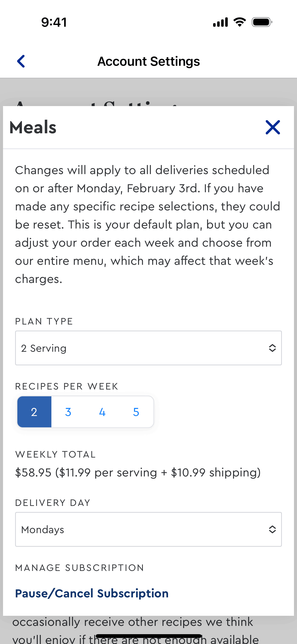This screenshot has width=297, height=644.
Task: Click the up-down arrows in the Plan Type field
Action: [x=272, y=348]
